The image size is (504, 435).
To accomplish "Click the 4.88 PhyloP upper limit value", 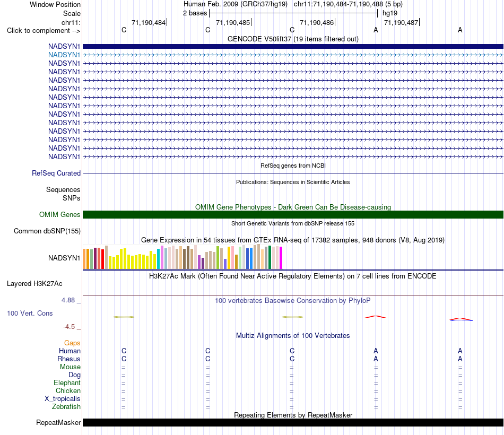I will pos(68,300).
